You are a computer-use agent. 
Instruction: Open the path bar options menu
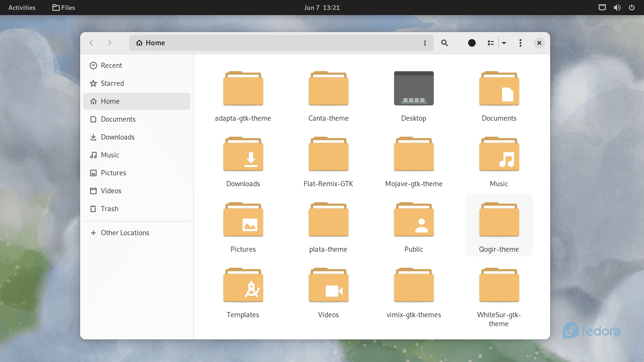pyautogui.click(x=425, y=43)
